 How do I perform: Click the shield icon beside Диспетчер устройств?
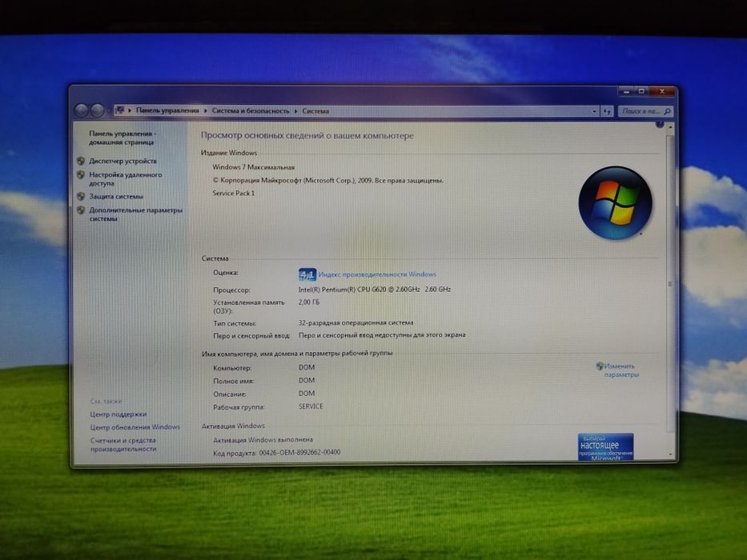[81, 161]
